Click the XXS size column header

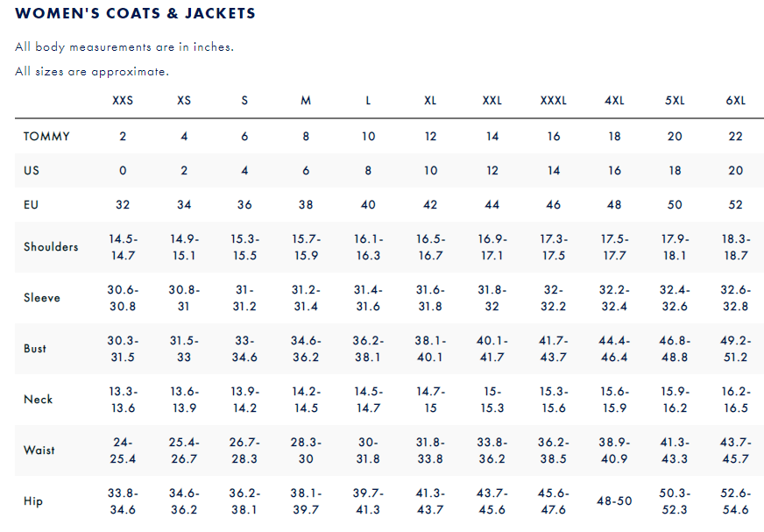(123, 101)
